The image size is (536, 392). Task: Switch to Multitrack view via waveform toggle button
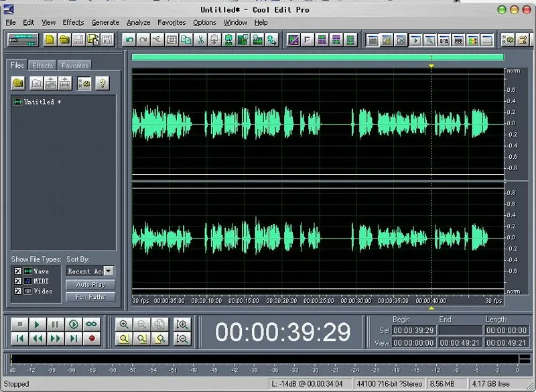[x=23, y=40]
